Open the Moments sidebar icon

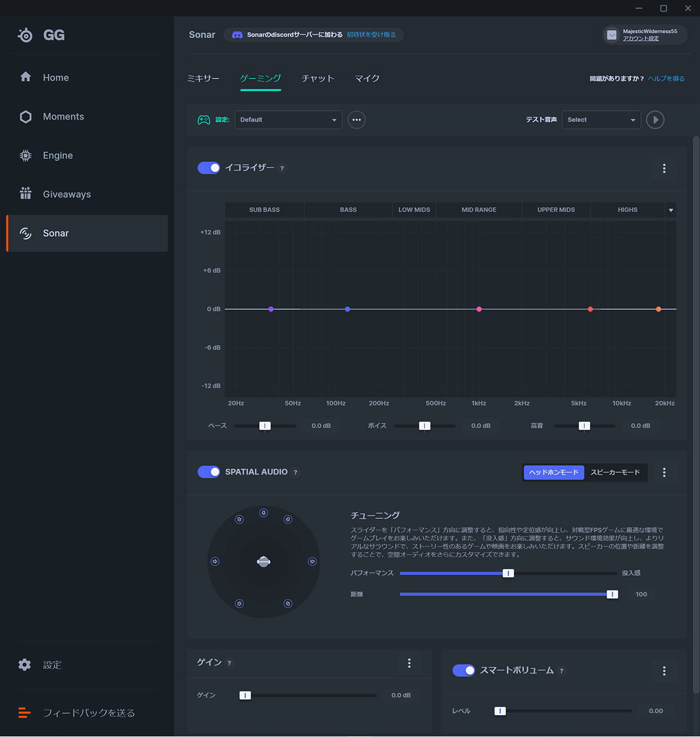(x=26, y=116)
